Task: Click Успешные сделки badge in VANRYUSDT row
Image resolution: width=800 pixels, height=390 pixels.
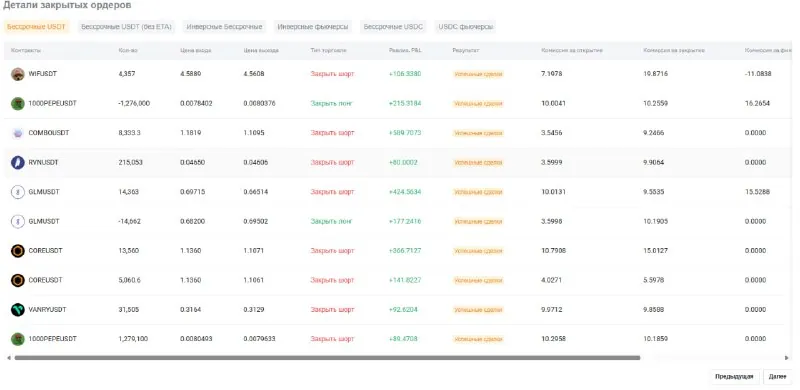Action: pyautogui.click(x=478, y=310)
